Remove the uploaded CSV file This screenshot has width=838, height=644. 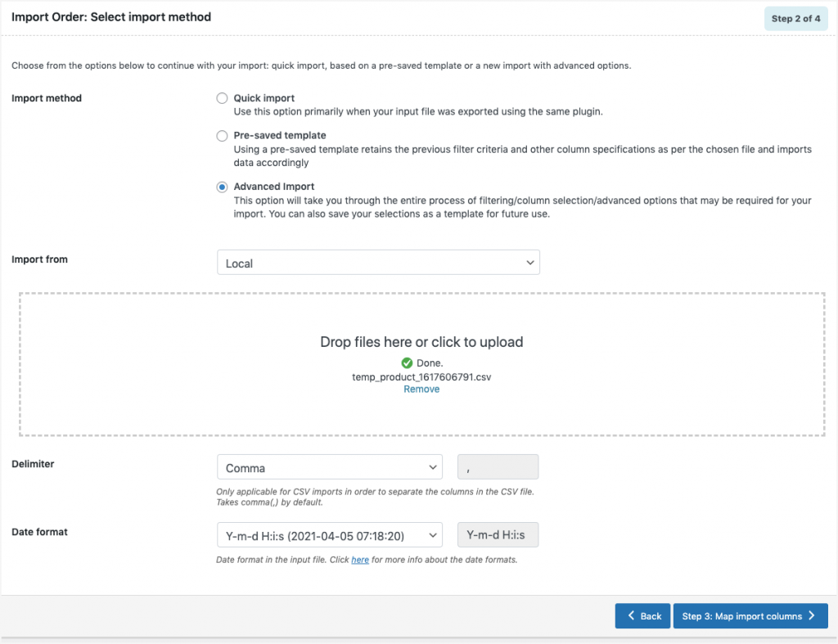tap(421, 390)
